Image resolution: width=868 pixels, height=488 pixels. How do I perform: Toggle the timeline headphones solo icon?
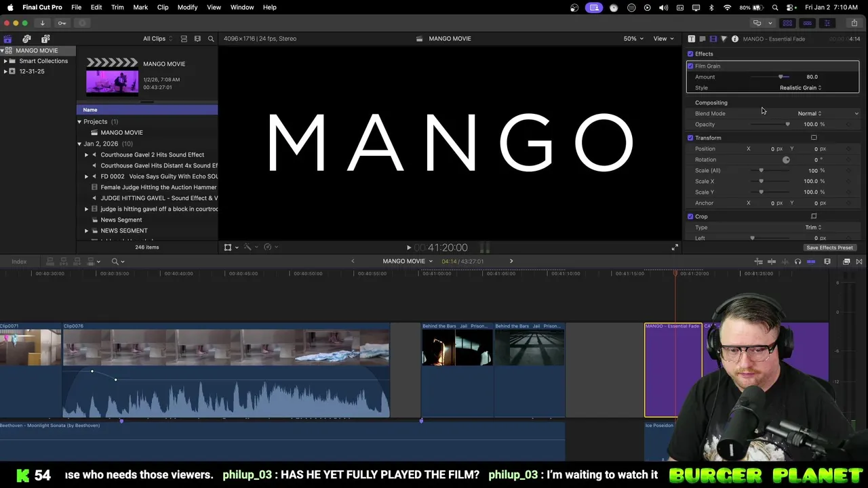click(797, 262)
